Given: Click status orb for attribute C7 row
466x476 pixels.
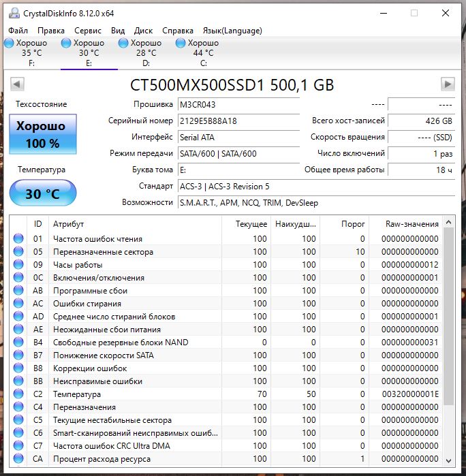Looking at the screenshot, I should click(18, 445).
